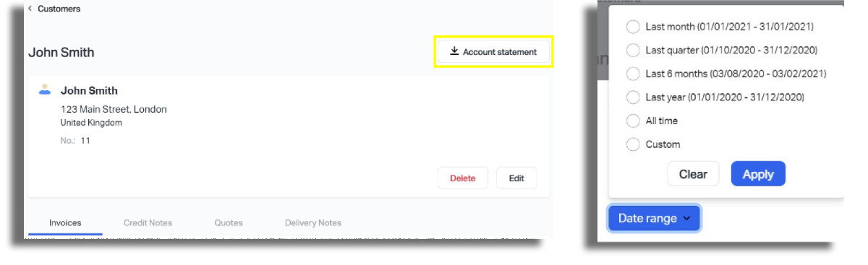
Task: Click the chevron arrow on Date range
Action: coord(687,219)
